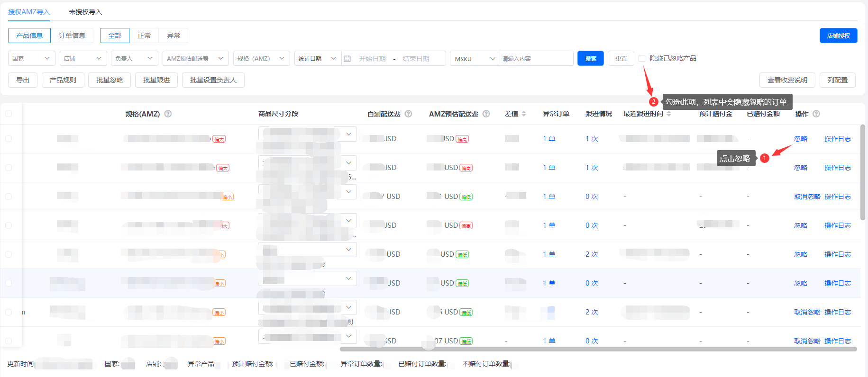The width and height of the screenshot is (868, 377).
Task: Open 统计日期 dropdown
Action: (x=318, y=58)
